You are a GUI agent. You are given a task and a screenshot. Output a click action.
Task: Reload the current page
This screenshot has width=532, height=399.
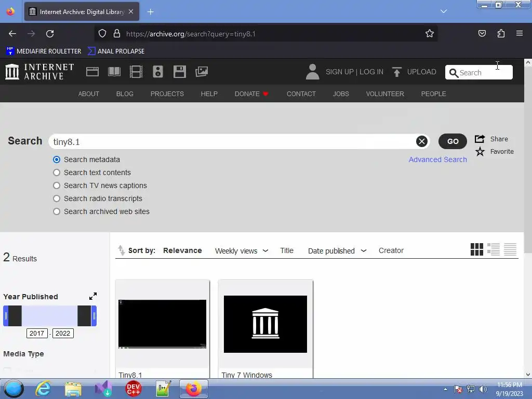50,34
